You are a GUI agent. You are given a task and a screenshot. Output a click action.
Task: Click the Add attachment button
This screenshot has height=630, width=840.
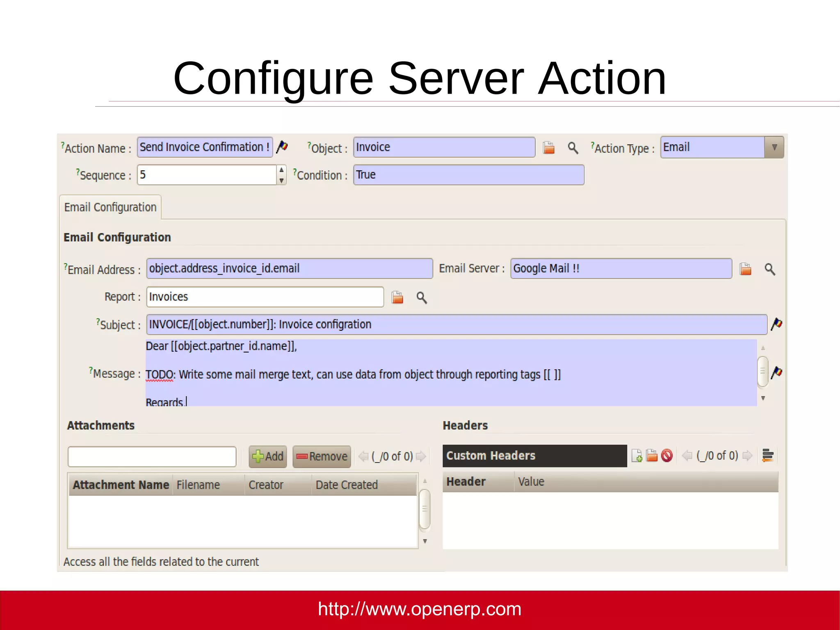point(268,456)
